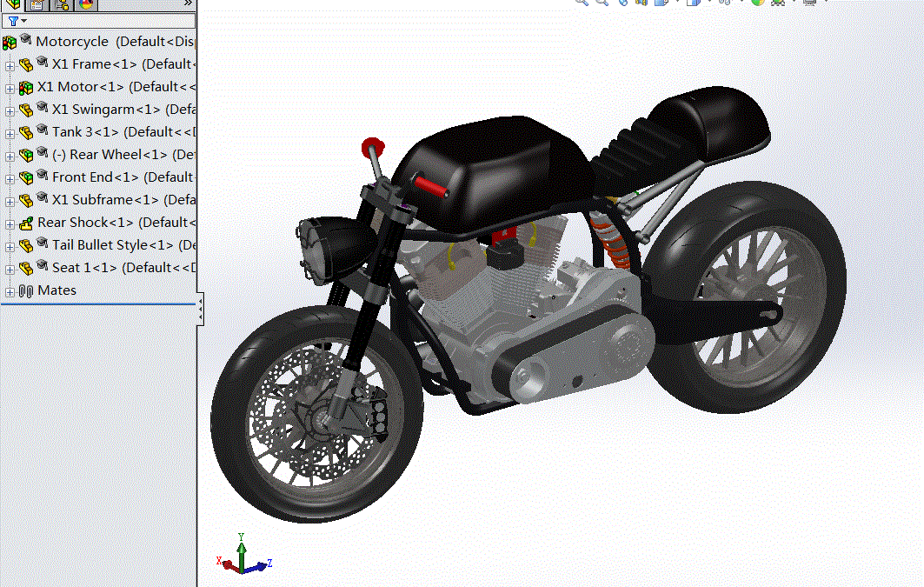Open the tree filter dropdown arrow
This screenshot has width=924, height=587.
23,21
